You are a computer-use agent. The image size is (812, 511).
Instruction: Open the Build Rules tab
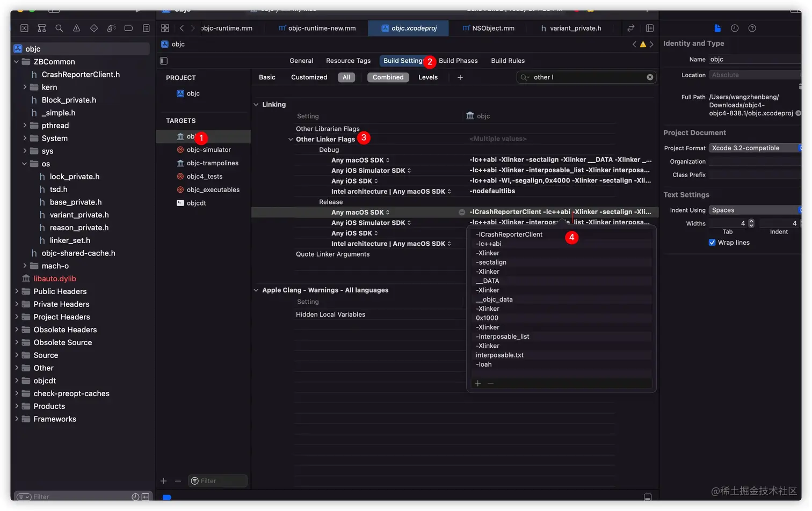508,61
